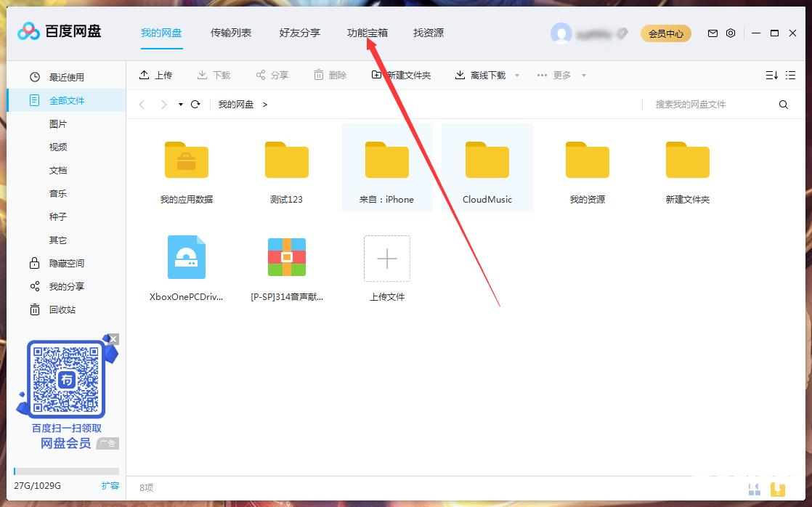Viewport: 812px width, 507px height.
Task: Select 全部文件 in the sidebar
Action: 66,100
